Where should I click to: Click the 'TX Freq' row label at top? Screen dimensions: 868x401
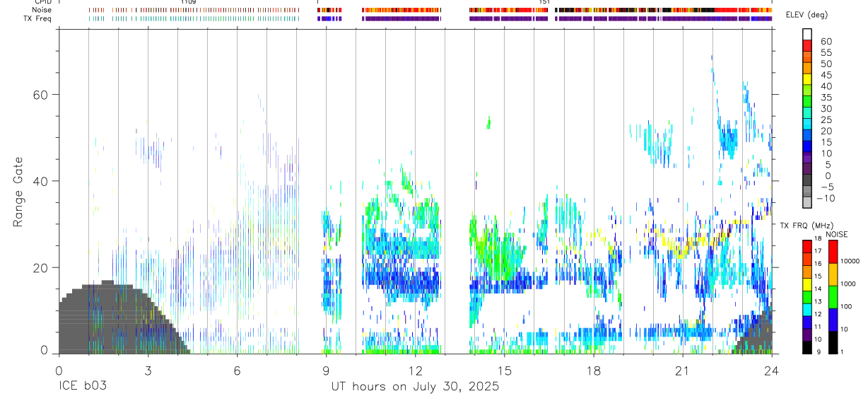[x=36, y=18]
